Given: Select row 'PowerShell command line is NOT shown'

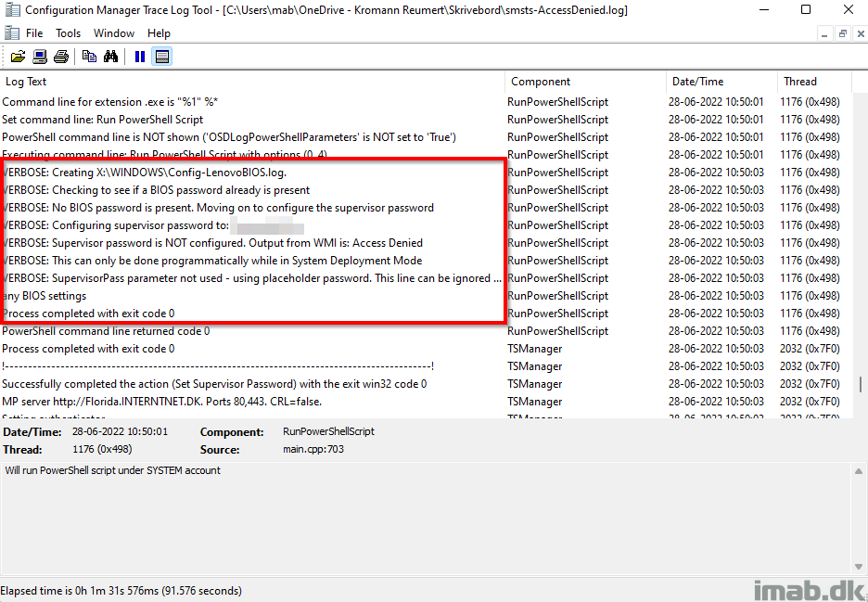Looking at the screenshot, I should tap(426, 137).
